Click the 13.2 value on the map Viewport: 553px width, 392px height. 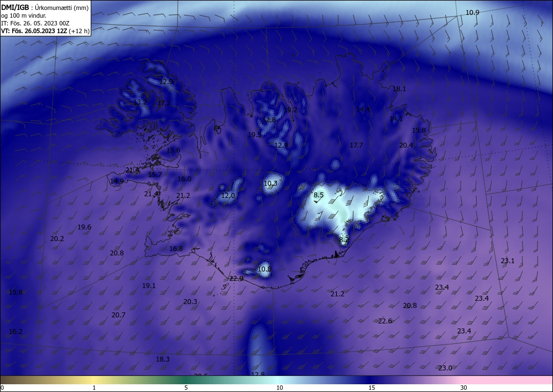point(140,102)
